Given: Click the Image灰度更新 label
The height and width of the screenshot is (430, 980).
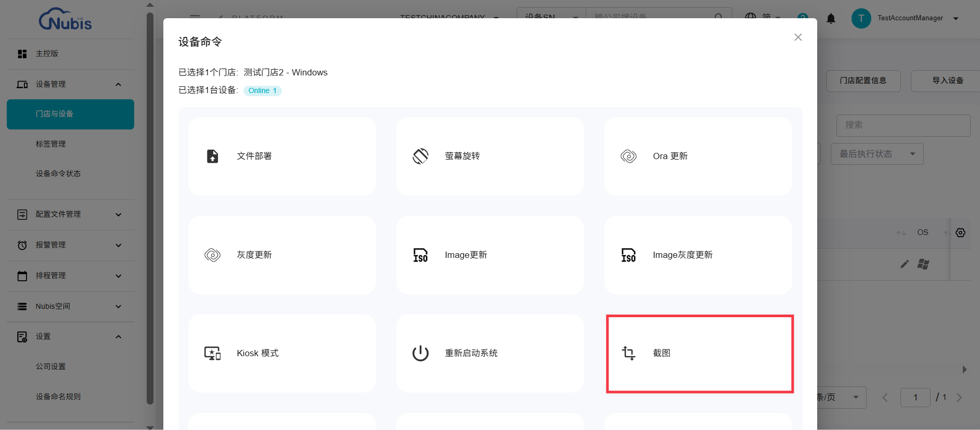Looking at the screenshot, I should [682, 255].
